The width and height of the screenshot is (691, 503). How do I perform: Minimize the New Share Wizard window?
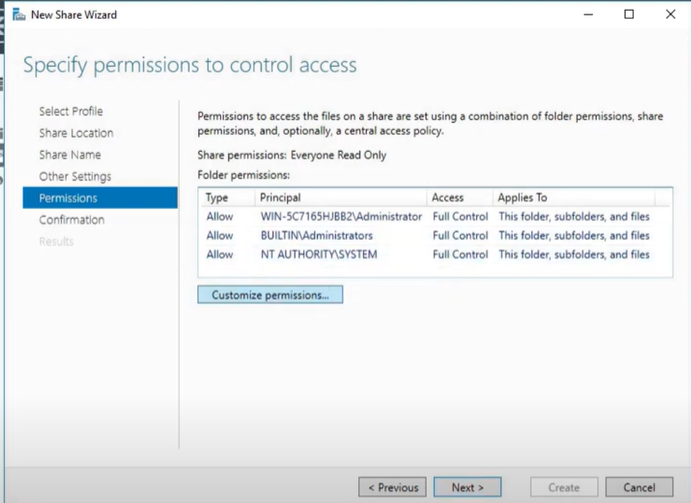(588, 15)
